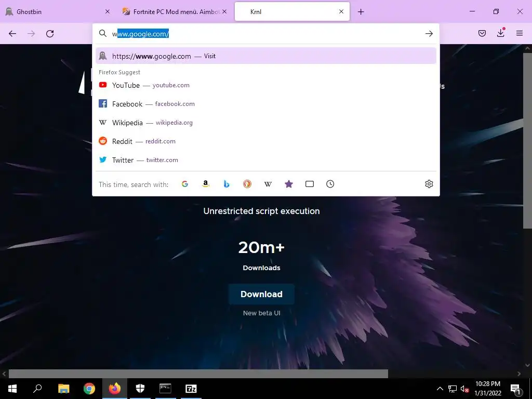Open Command Prompt from taskbar
Screen dimensions: 532x399
165,389
